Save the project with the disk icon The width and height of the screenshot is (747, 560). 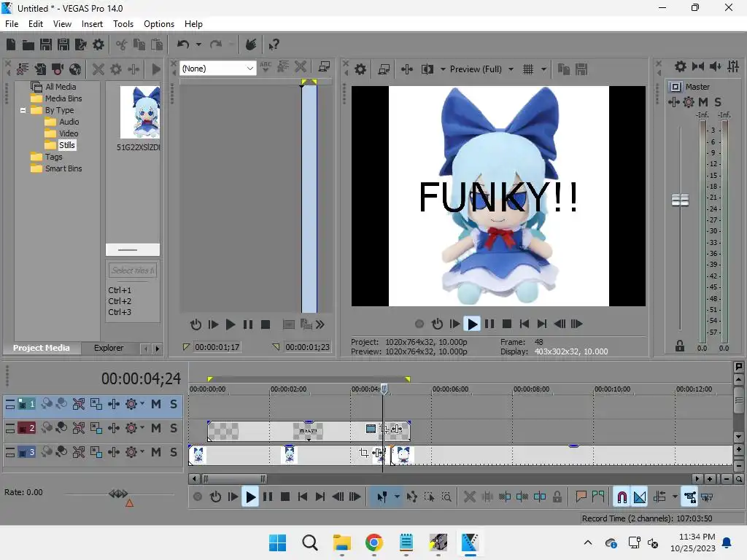(46, 44)
